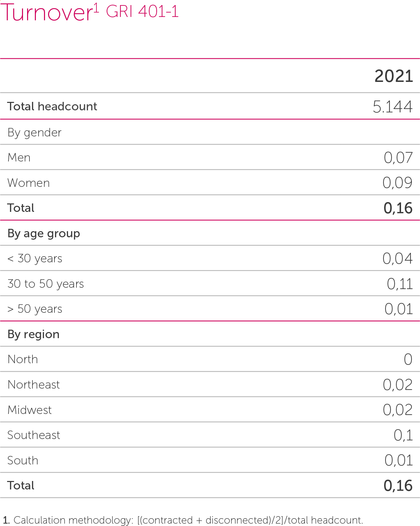This screenshot has height=526, width=420.
Task: Click the Southeast value 0,1
Action: click(x=403, y=435)
